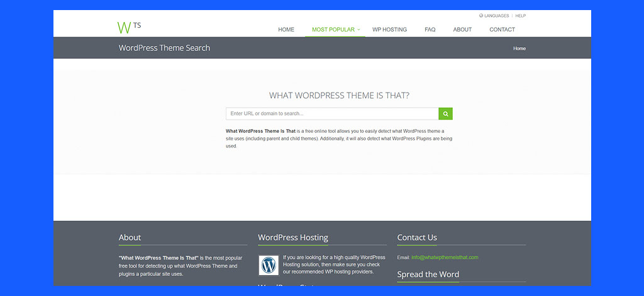
Task: Open the Languages link at top
Action: click(x=497, y=16)
